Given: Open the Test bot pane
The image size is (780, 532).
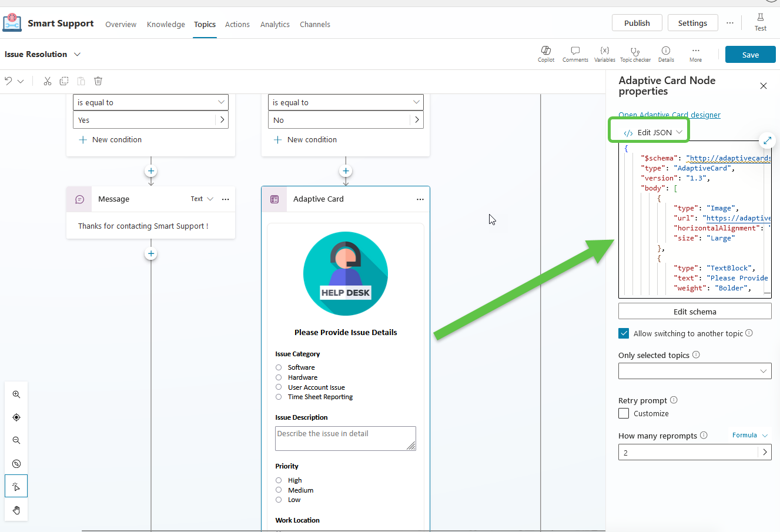Looking at the screenshot, I should pos(760,22).
